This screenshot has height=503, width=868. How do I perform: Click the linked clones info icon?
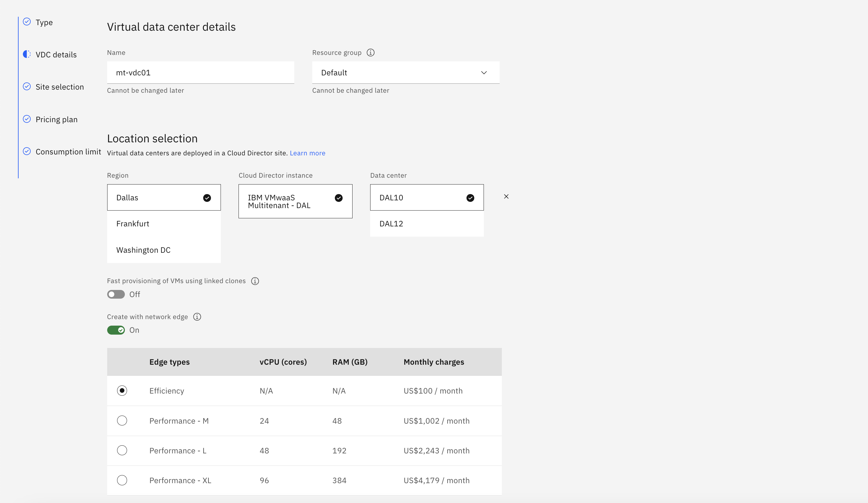coord(255,281)
